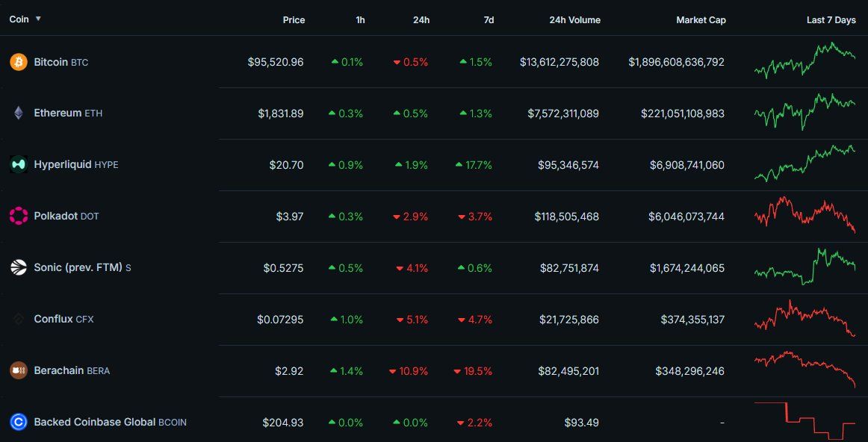Open the Polkadot DOT coin page
Image resolution: width=868 pixels, height=442 pixels.
click(66, 217)
